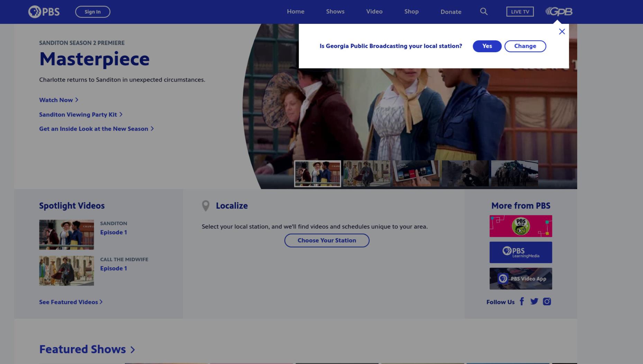Open PBS Facebook page icon
The width and height of the screenshot is (643, 364).
pos(522,301)
